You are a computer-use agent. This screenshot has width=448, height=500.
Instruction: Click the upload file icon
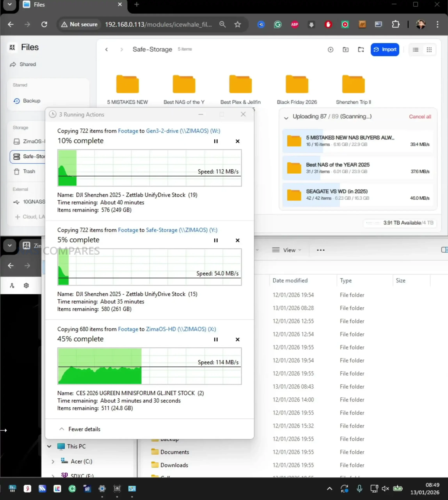tap(330, 50)
